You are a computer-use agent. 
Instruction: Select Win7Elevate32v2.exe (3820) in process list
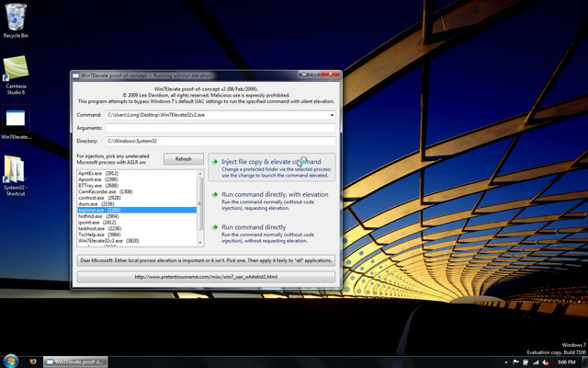137,241
